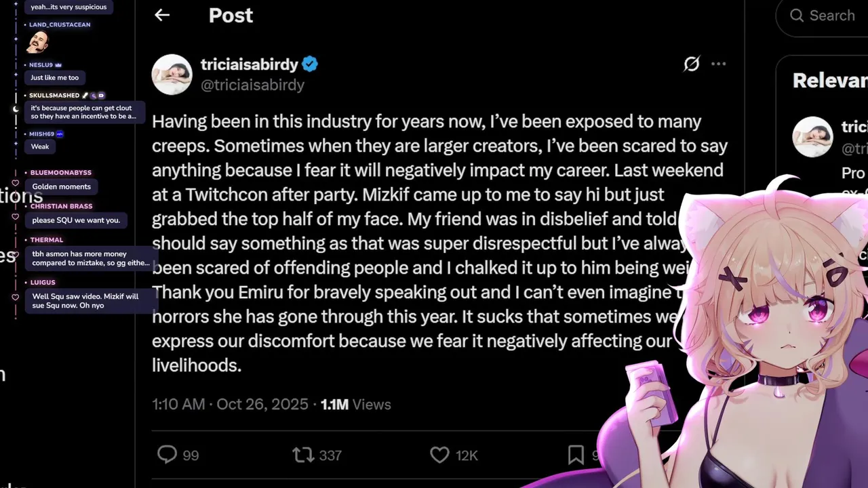Bookmark the post with the bookmark icon

(x=576, y=455)
